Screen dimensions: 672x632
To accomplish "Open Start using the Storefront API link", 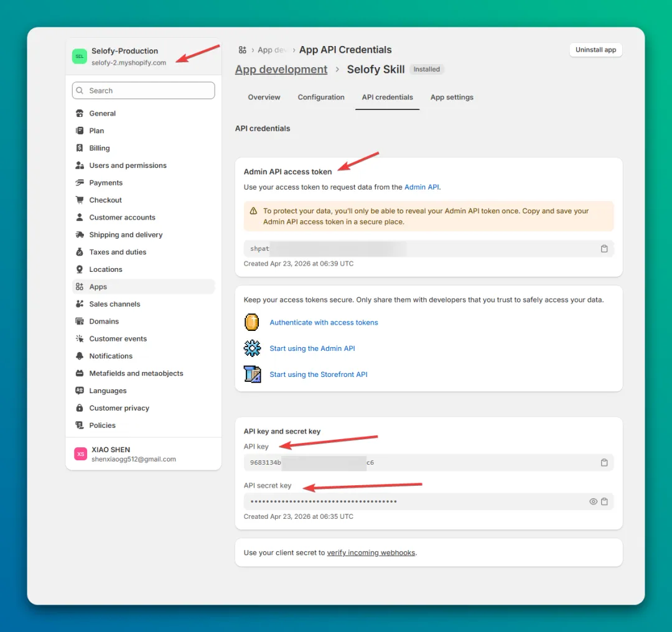I will [319, 374].
